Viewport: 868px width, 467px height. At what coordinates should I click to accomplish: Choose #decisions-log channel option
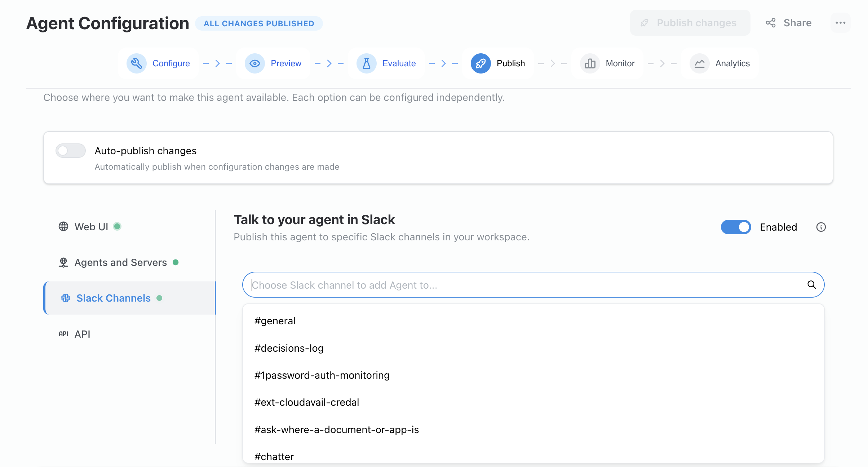click(289, 348)
